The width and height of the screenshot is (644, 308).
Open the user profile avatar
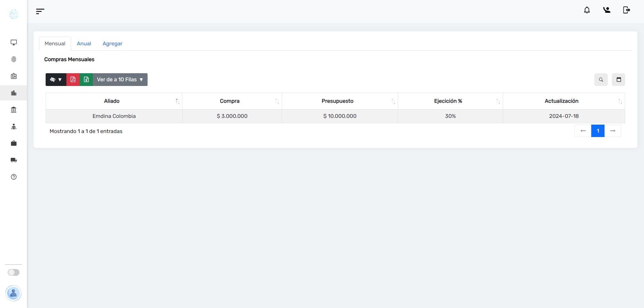[13, 293]
